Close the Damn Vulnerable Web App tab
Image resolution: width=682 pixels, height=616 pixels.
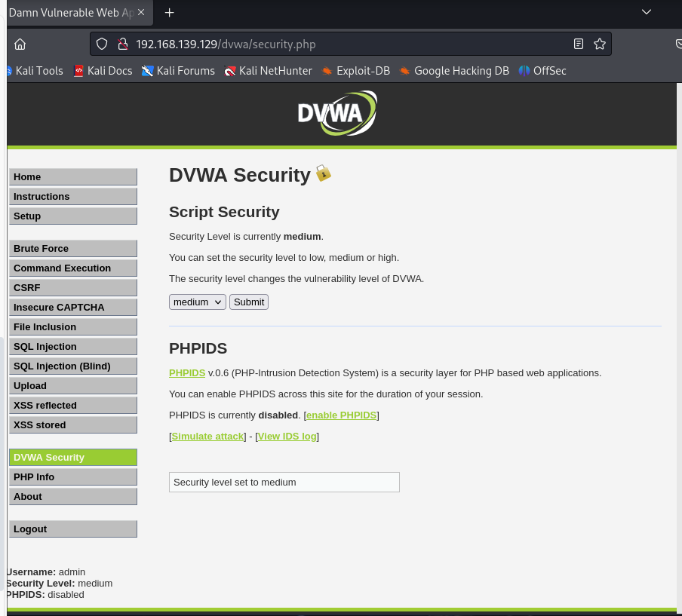(141, 12)
